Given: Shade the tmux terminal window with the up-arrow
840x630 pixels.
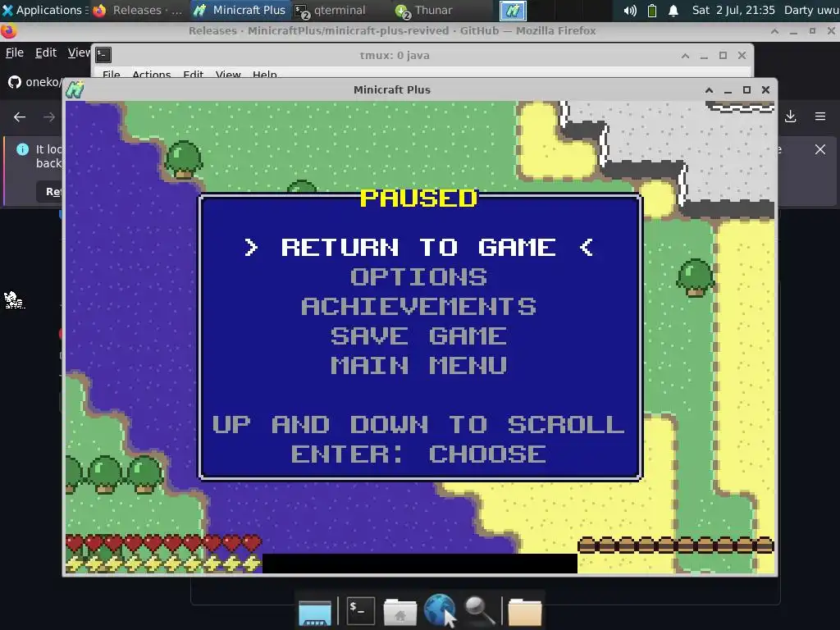Looking at the screenshot, I should coord(685,55).
